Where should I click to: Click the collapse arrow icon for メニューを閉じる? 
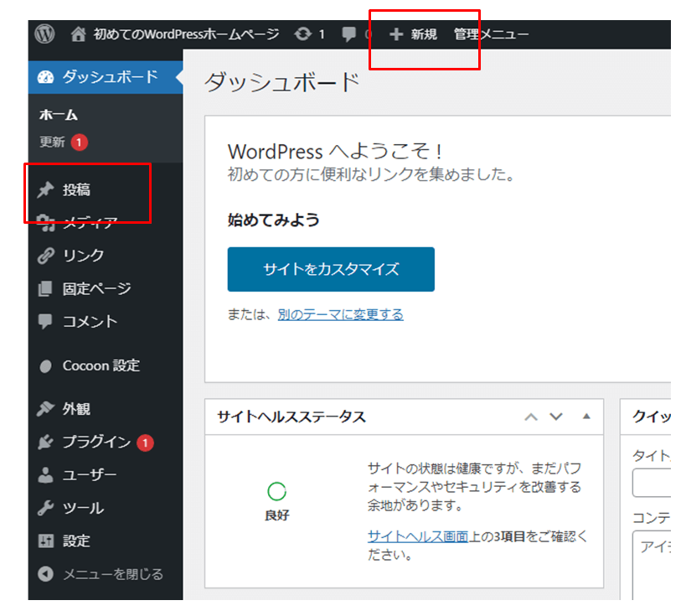pos(45,574)
